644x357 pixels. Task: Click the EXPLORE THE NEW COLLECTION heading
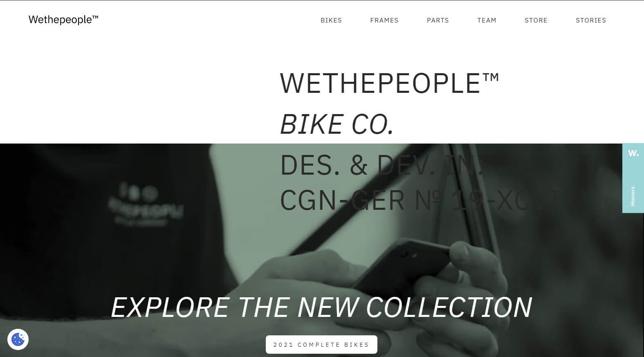point(321,308)
